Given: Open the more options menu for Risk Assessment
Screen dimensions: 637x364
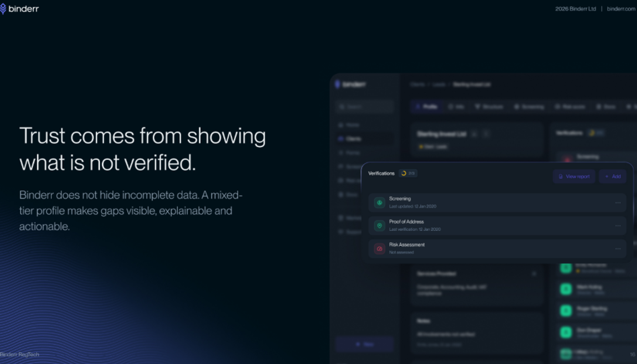Looking at the screenshot, I should pos(618,249).
